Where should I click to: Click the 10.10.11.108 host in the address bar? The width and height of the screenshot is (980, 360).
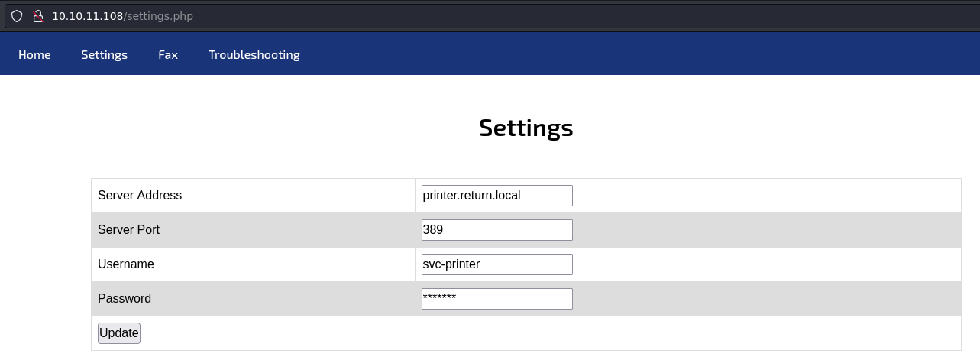[87, 16]
